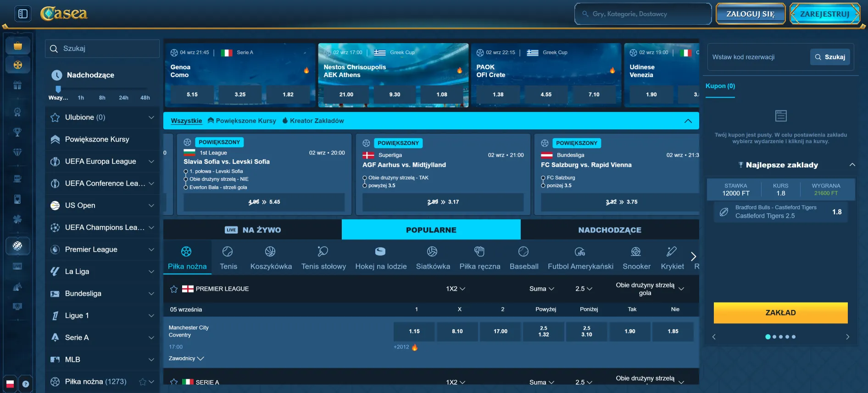Open the gift box promotions icon
The image size is (868, 393).
pyautogui.click(x=17, y=85)
